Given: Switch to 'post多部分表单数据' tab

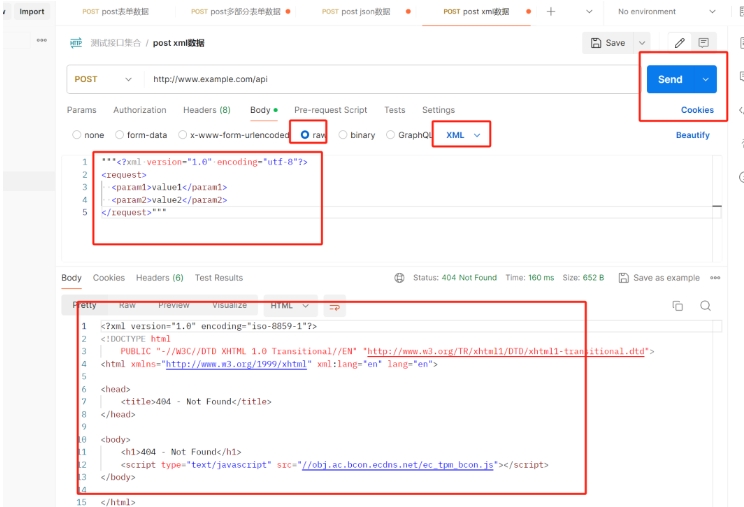Looking at the screenshot, I should [236, 11].
